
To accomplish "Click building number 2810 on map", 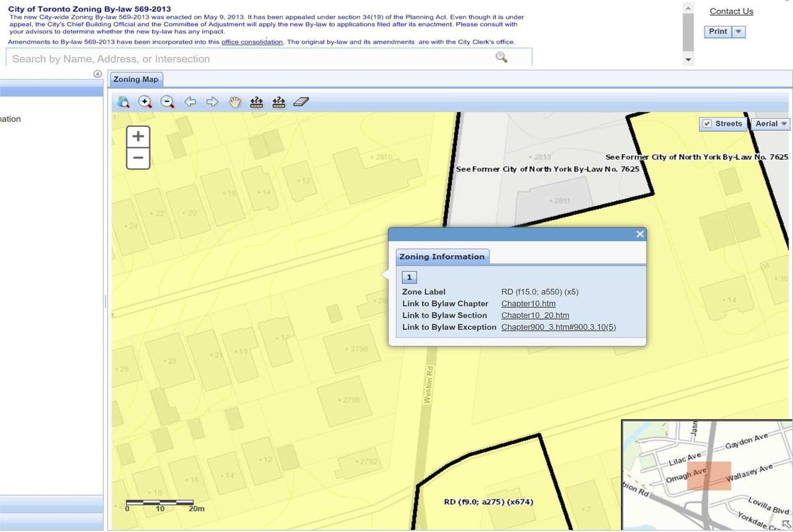I will [x=383, y=157].
